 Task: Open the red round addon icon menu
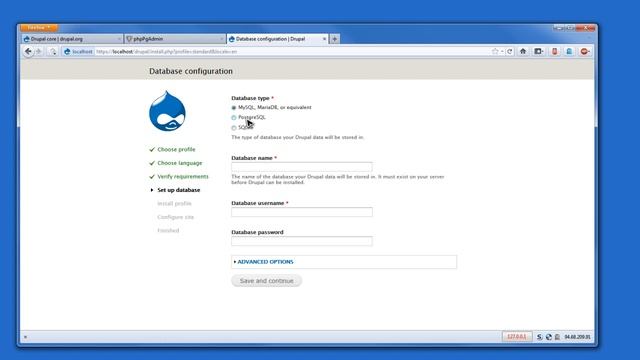coord(584,51)
